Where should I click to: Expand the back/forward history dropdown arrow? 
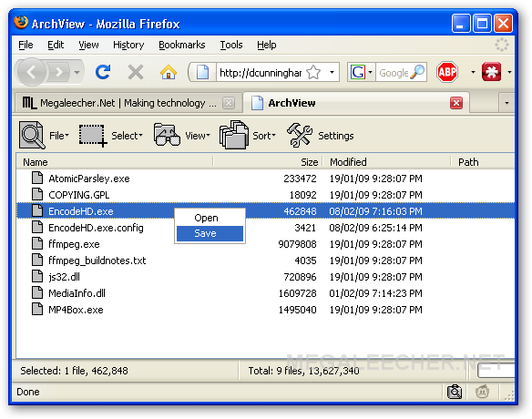coord(77,72)
